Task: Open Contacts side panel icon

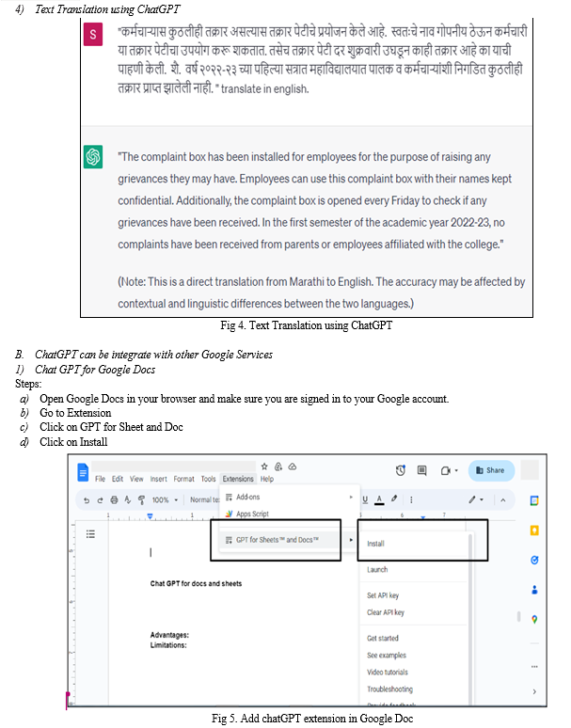Action: pyautogui.click(x=534, y=590)
